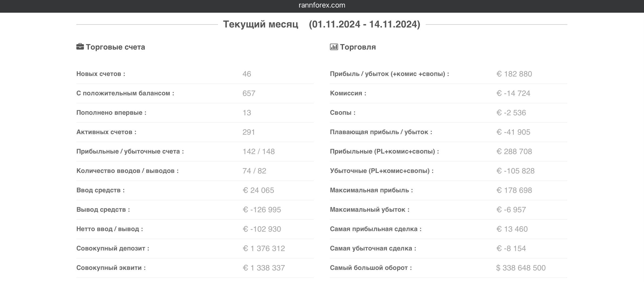Image resolution: width=644 pixels, height=282 pixels.
Task: Select the value € -14 724
Action: pos(513,93)
